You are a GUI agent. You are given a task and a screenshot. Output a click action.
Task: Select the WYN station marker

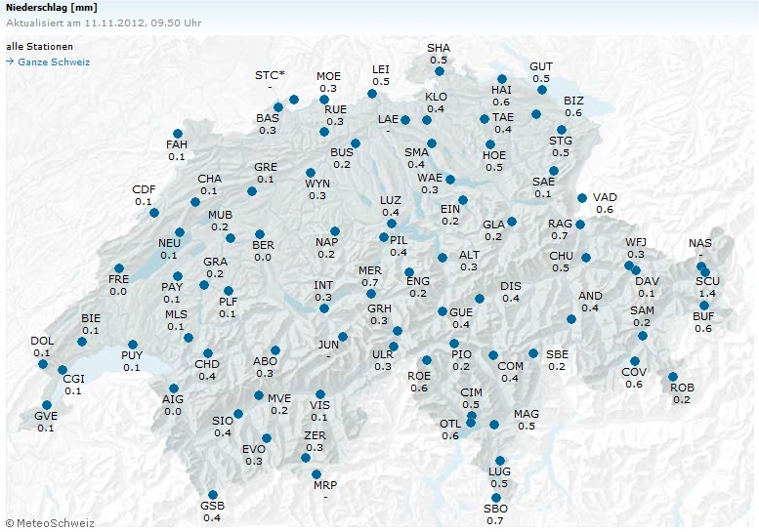tap(311, 173)
